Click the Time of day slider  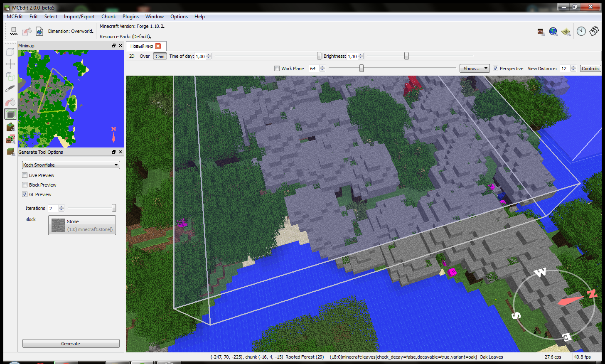(268, 56)
